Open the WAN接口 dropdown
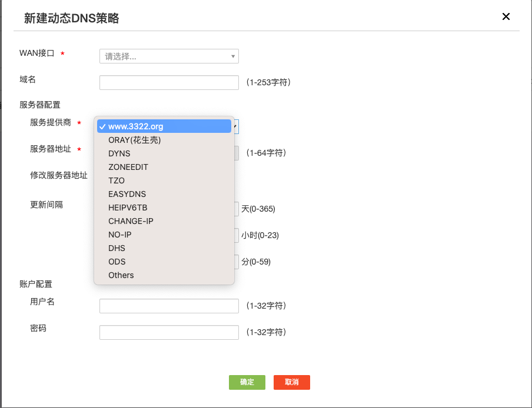 [x=169, y=56]
